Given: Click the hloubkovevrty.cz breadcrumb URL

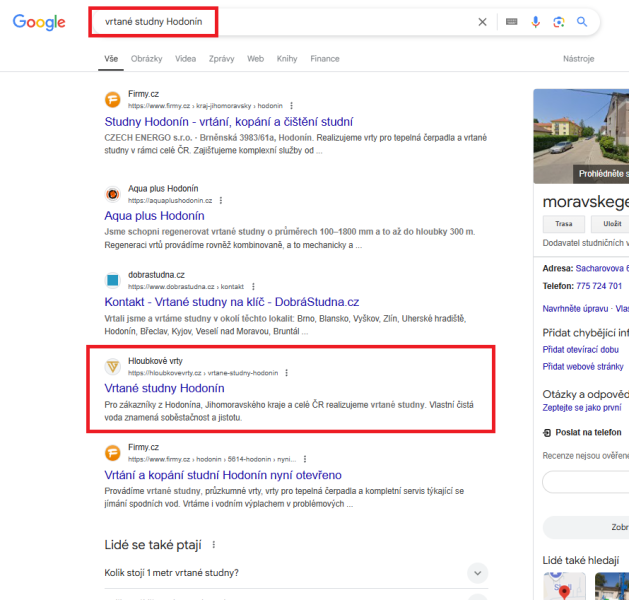Looking at the screenshot, I should (203, 373).
